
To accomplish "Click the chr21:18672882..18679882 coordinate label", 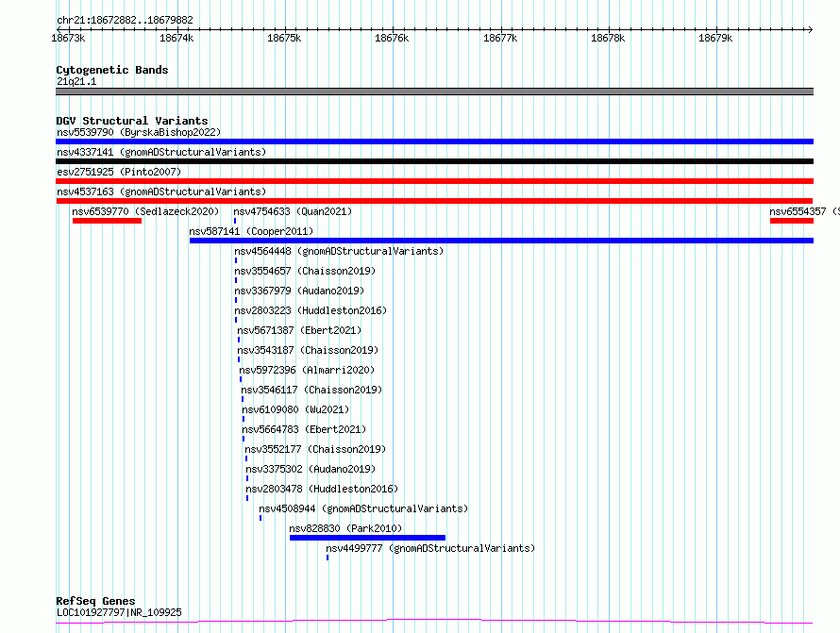I will coord(125,21).
